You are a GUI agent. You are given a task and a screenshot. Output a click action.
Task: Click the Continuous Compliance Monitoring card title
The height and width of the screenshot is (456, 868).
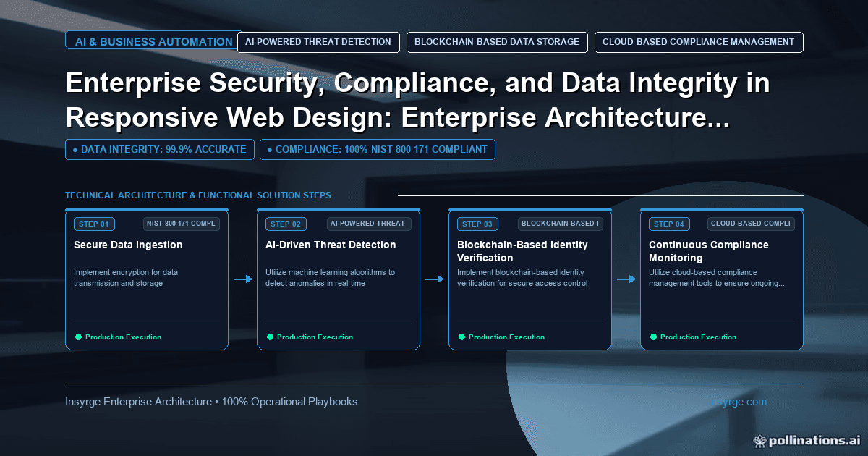tap(709, 251)
